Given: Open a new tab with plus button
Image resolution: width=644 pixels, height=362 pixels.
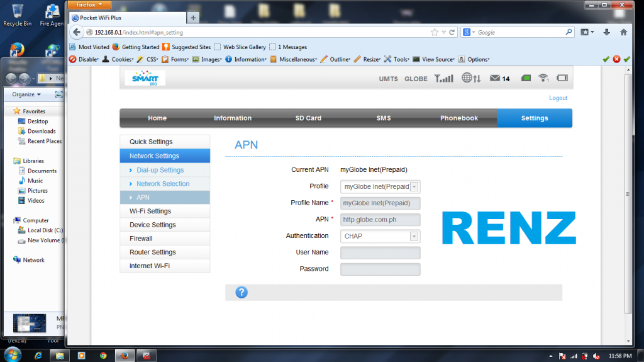Looking at the screenshot, I should click(193, 18).
